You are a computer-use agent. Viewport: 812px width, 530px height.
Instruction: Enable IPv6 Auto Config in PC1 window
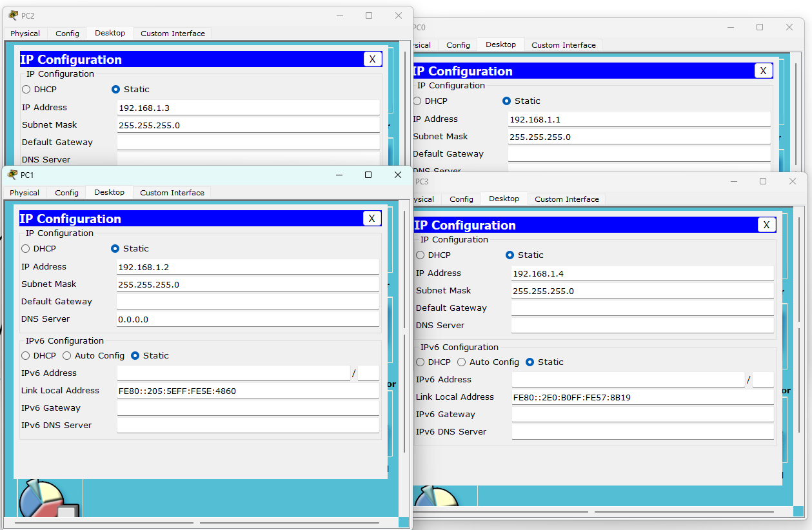coord(67,356)
